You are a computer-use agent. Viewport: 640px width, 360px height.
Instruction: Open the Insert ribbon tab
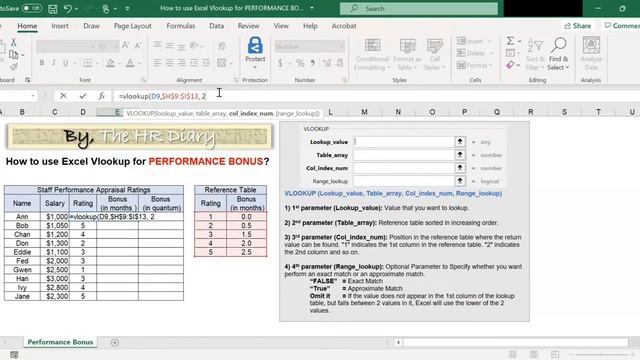(60, 26)
